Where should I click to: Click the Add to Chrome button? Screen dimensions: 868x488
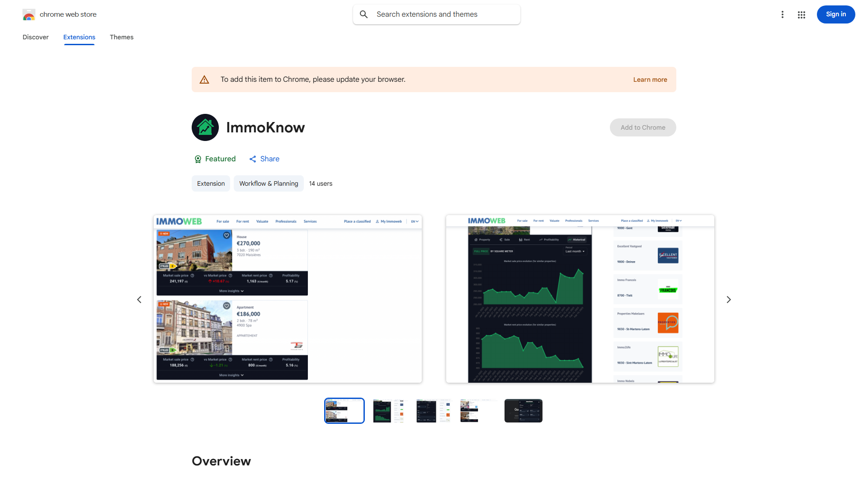point(642,127)
